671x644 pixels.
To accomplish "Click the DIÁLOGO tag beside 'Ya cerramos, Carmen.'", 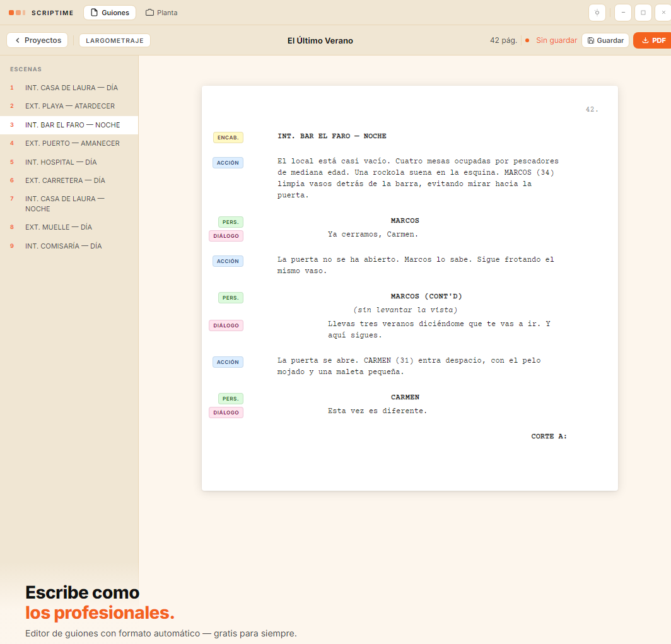I will 226,236.
